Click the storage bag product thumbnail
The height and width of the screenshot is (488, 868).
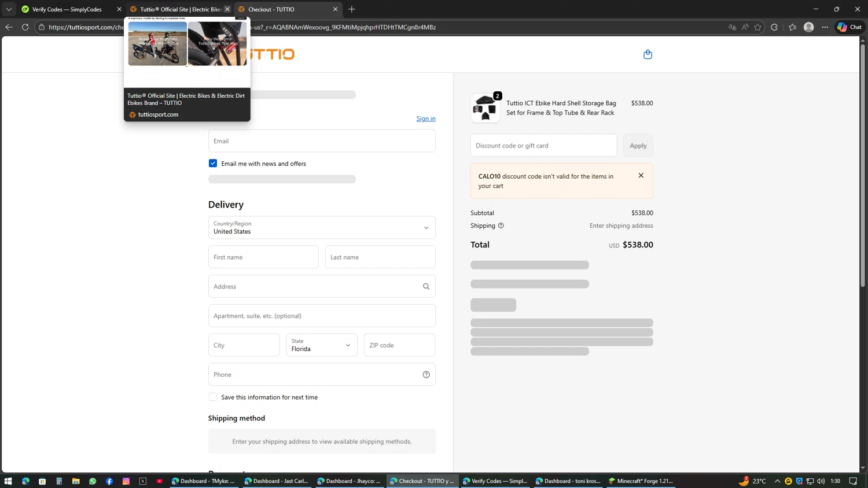point(486,108)
